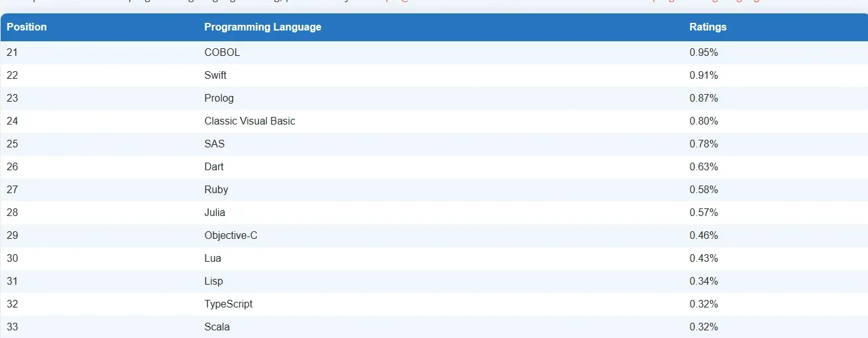Viewport: 868px width, 338px height.
Task: Click the 0.32% rating in TypeScript row
Action: (703, 304)
